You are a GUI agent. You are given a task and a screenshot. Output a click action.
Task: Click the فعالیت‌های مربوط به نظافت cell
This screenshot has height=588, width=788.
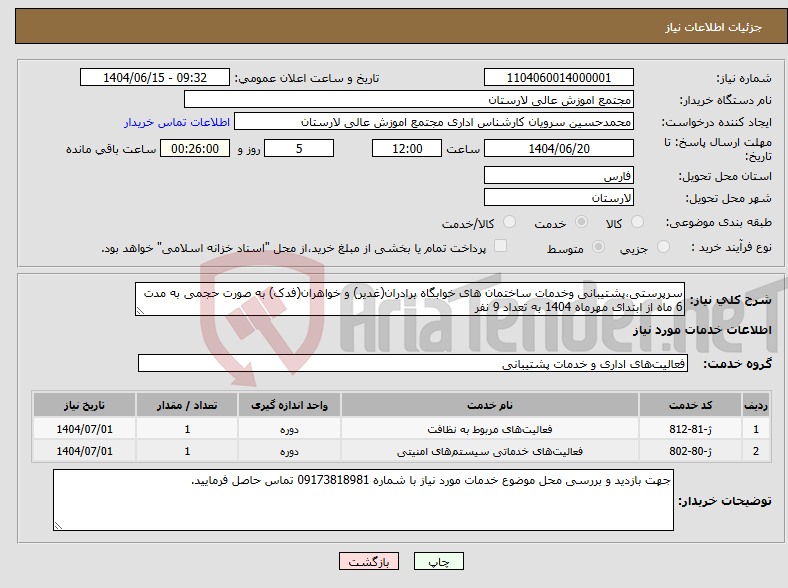(x=489, y=429)
